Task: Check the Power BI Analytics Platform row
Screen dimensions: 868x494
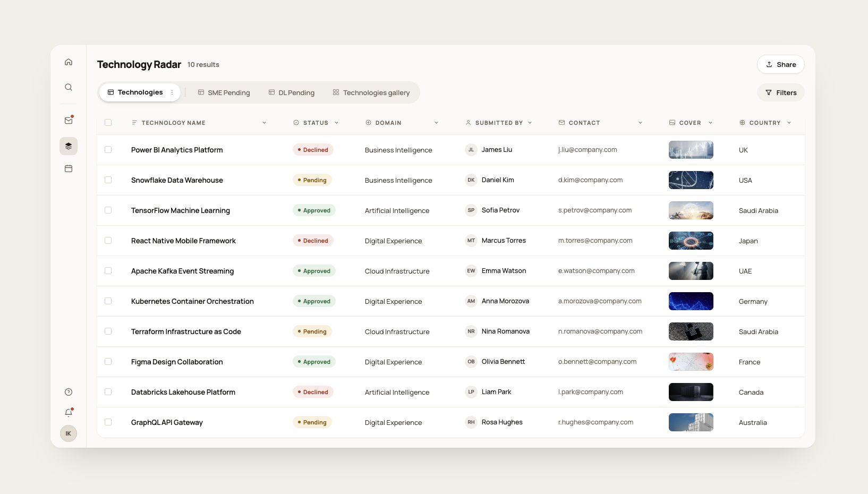Action: (x=108, y=150)
